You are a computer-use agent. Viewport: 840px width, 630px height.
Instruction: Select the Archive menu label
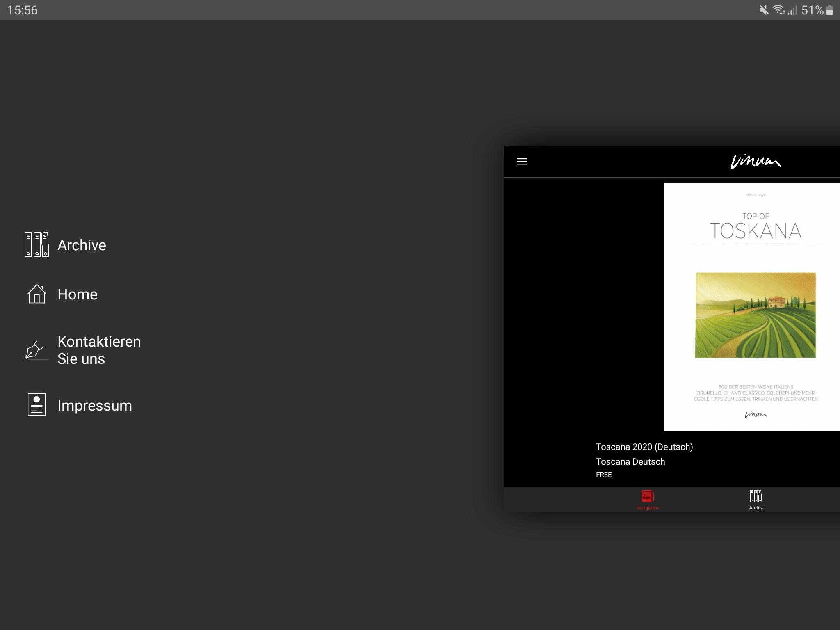pos(82,245)
